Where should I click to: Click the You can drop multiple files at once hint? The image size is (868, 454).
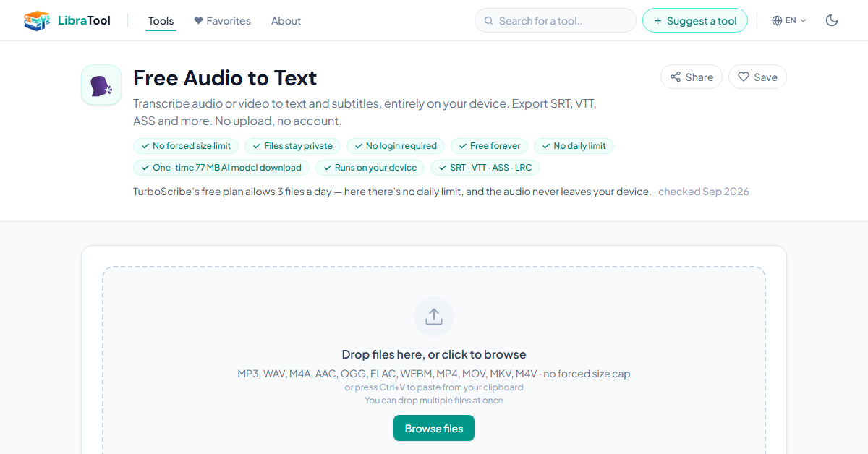[x=434, y=401]
